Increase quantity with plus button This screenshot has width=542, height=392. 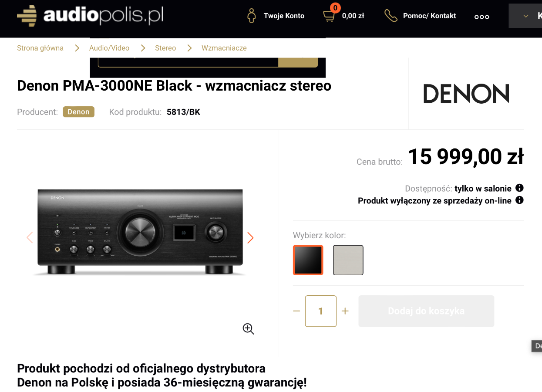(x=345, y=311)
